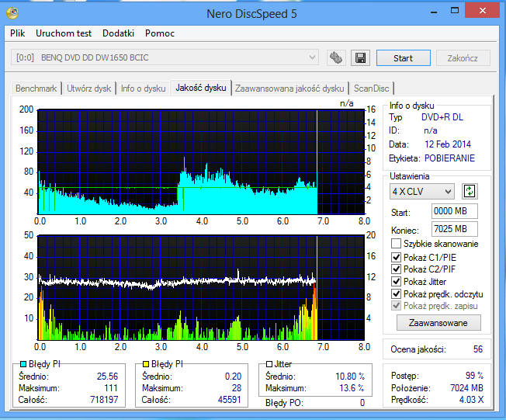Uncheck Pokaż Jitter checkbox
Viewport: 506px width, 420px height.
click(396, 282)
